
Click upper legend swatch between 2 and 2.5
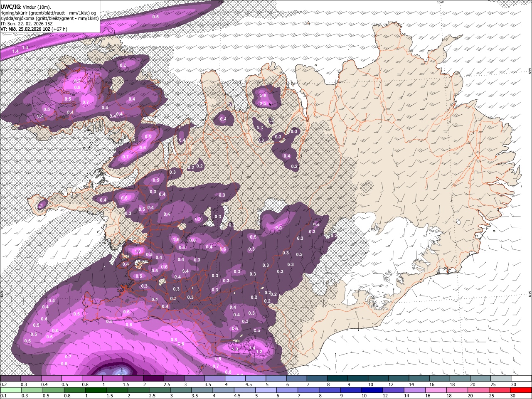pyautogui.click(x=153, y=378)
